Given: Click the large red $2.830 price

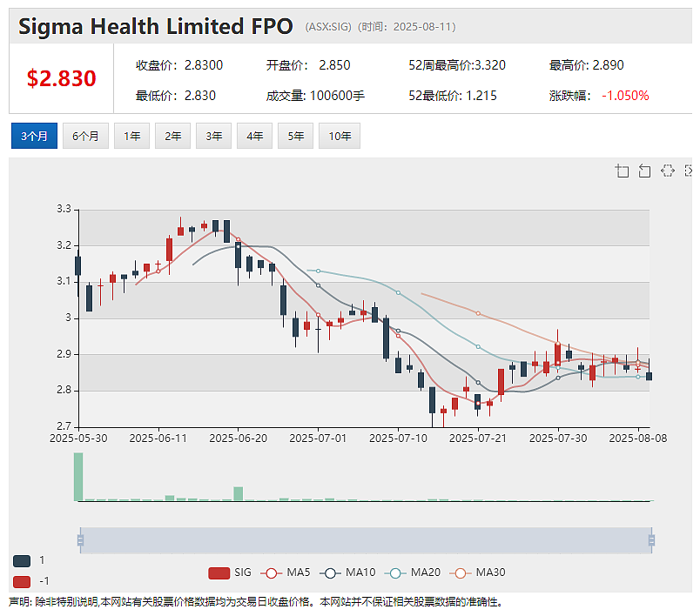Looking at the screenshot, I should pyautogui.click(x=62, y=78).
